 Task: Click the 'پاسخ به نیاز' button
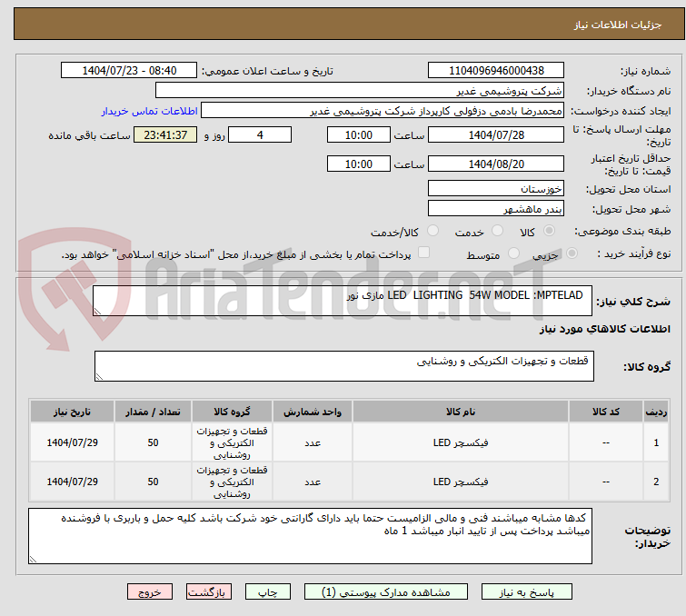tap(526, 592)
